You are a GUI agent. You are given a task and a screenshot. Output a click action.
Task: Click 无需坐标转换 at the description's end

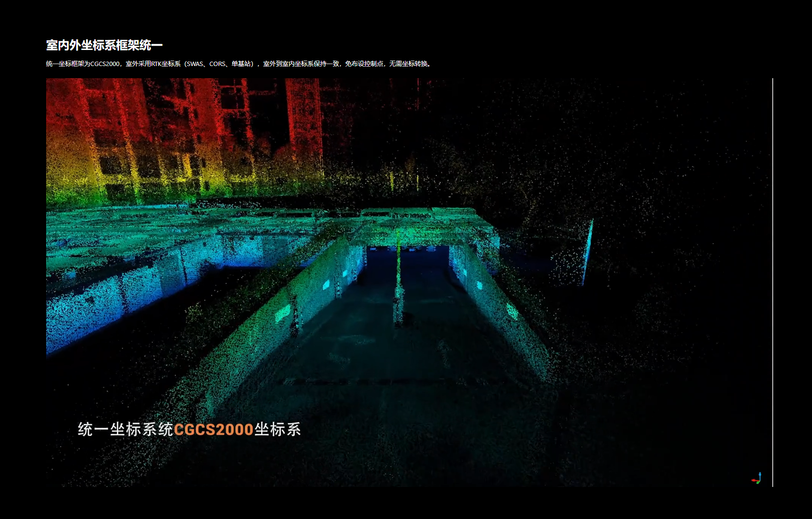[408, 64]
